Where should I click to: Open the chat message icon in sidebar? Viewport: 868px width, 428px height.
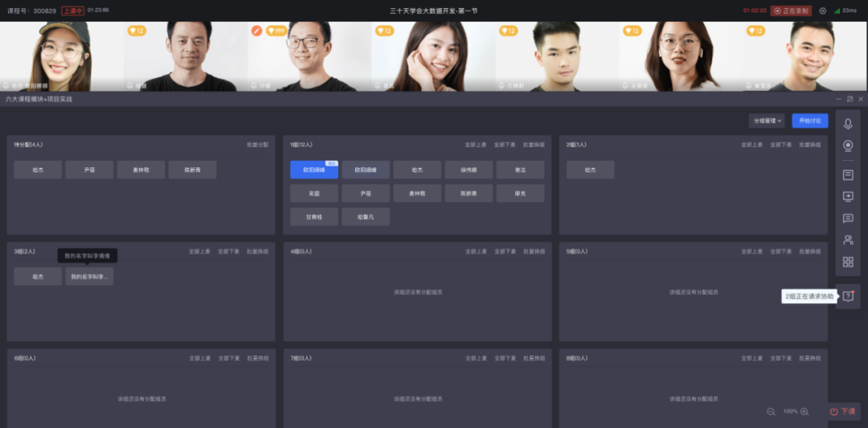tap(848, 218)
